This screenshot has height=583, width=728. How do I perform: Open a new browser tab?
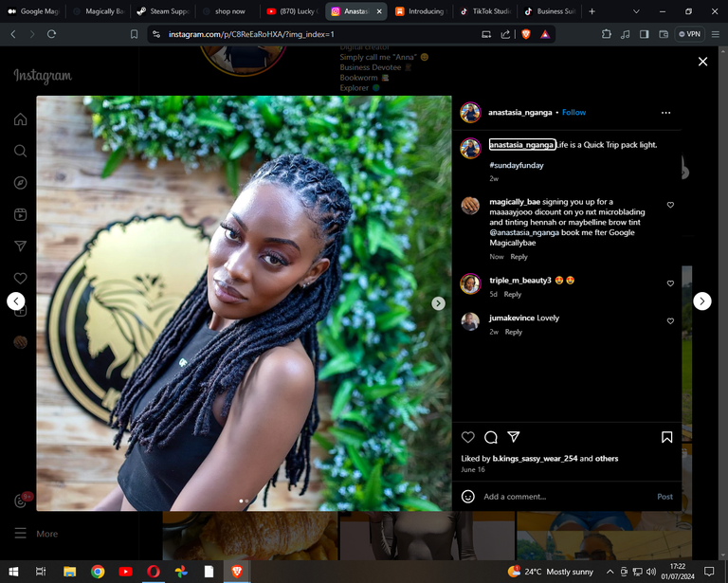click(591, 11)
